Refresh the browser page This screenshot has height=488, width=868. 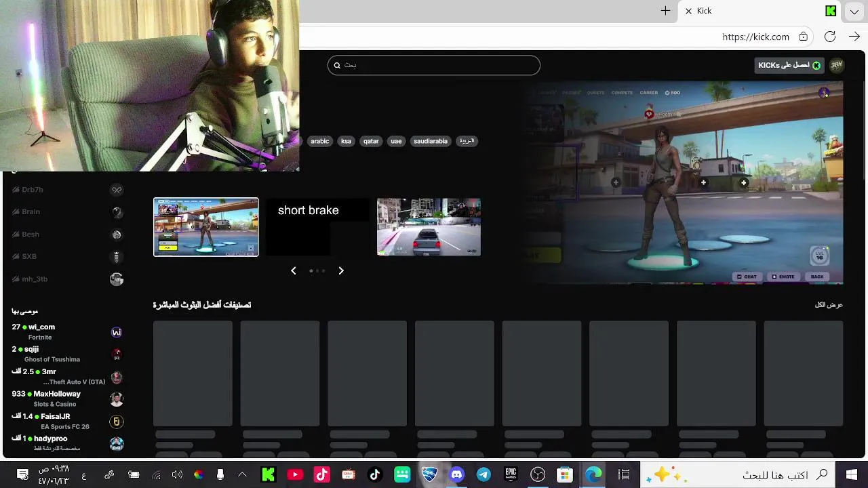(830, 37)
